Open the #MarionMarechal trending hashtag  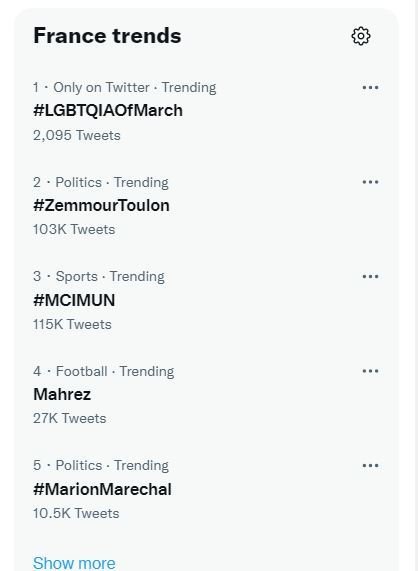[102, 489]
